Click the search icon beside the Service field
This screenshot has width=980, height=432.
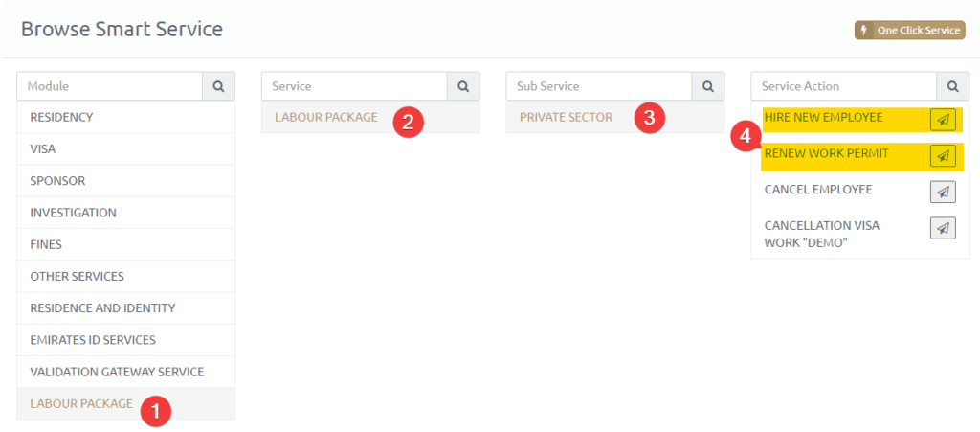[x=463, y=86]
